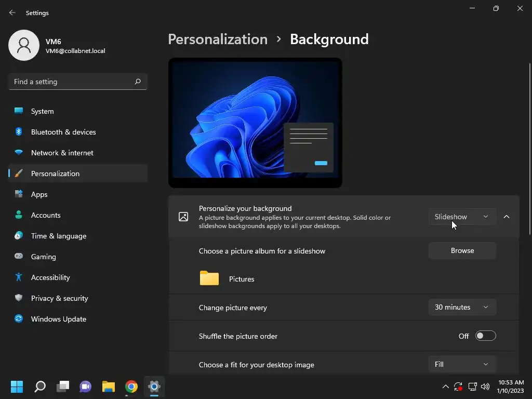Image resolution: width=532 pixels, height=399 pixels.
Task: Click the clock showing 10:53 AM
Action: 511,382
